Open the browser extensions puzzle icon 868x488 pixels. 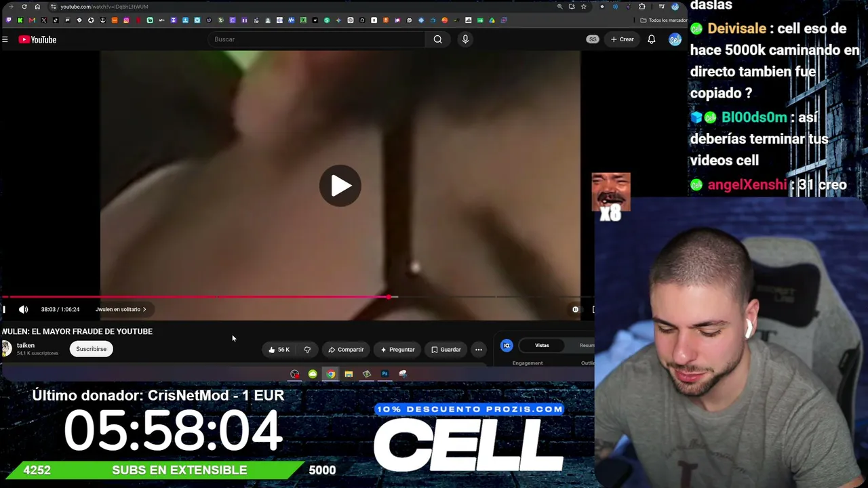tap(642, 7)
